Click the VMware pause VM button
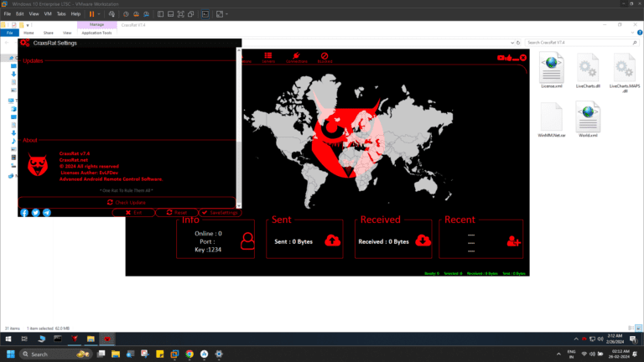This screenshot has width=644, height=362. click(x=91, y=14)
